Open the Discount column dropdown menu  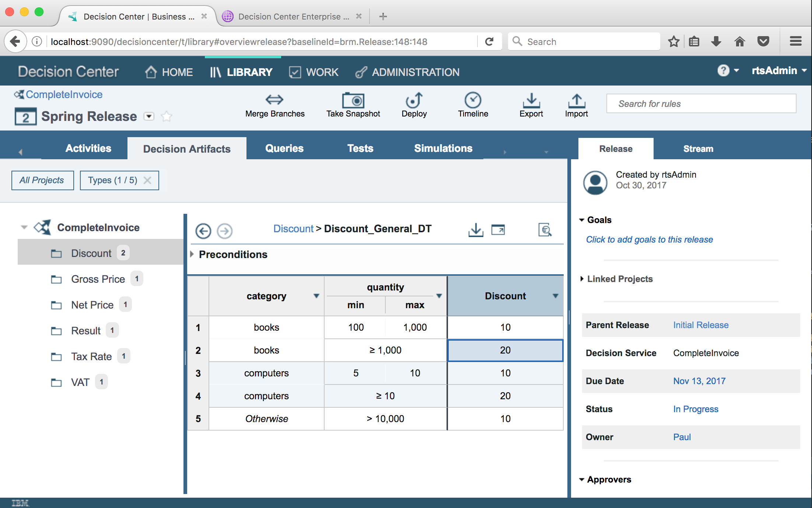coord(555,296)
